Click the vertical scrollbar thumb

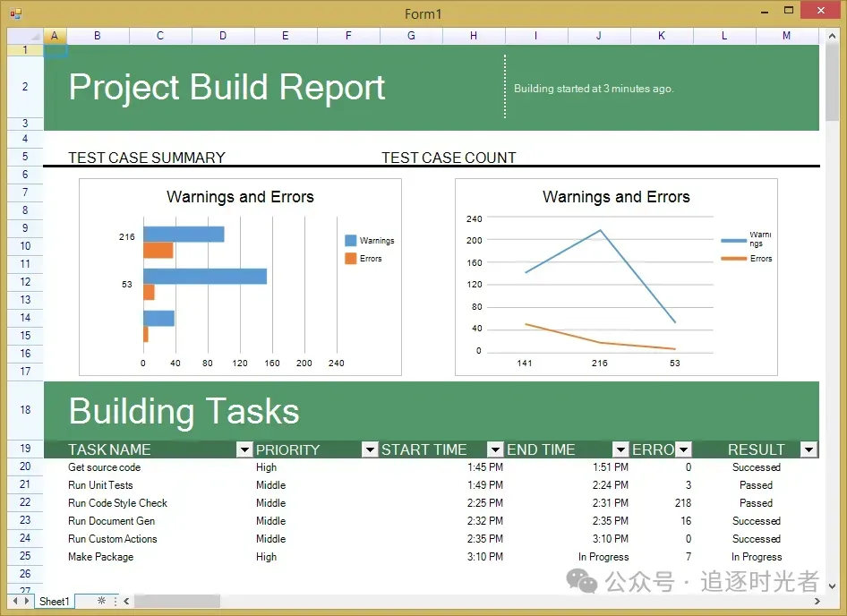tap(832, 84)
